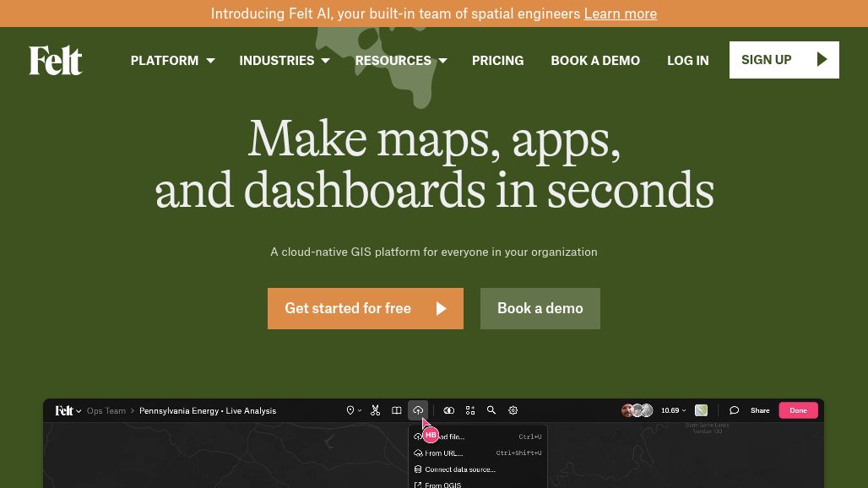Expand the Platform dropdown menu
868x488 pixels.
[x=172, y=61]
